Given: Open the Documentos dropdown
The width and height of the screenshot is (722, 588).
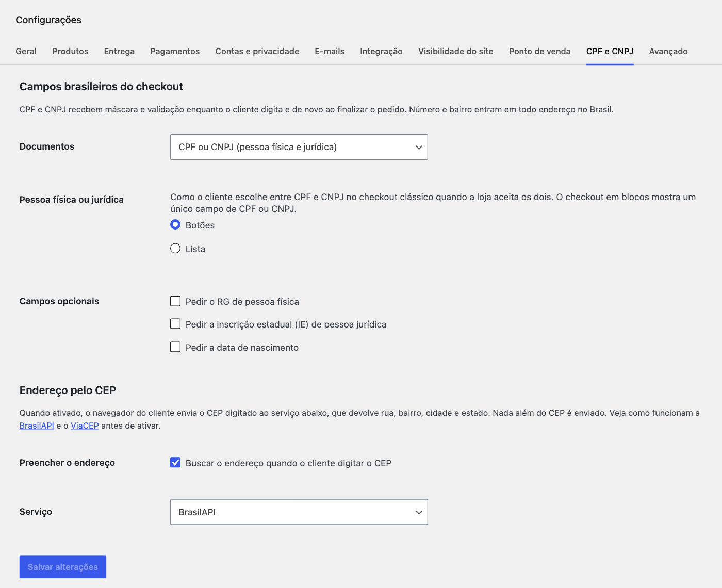Looking at the screenshot, I should [299, 147].
